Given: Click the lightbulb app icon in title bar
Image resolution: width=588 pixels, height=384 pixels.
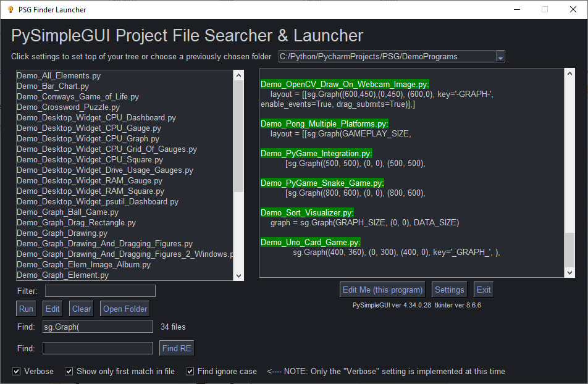Looking at the screenshot, I should (10, 9).
